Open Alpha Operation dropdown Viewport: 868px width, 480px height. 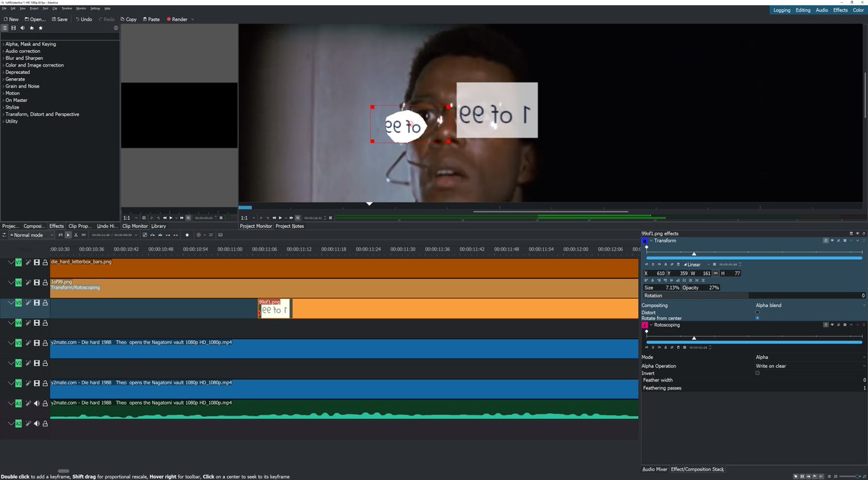809,366
